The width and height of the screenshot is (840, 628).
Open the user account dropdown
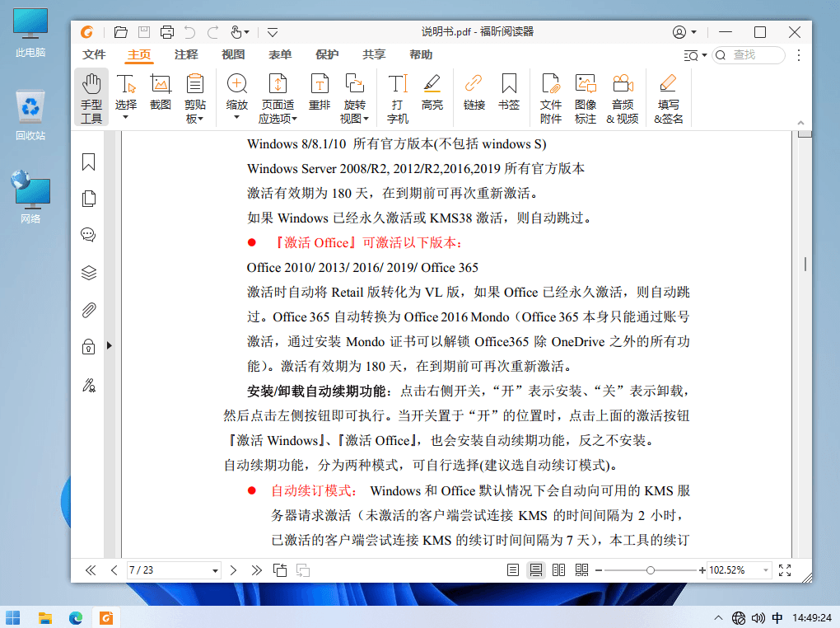click(x=693, y=32)
